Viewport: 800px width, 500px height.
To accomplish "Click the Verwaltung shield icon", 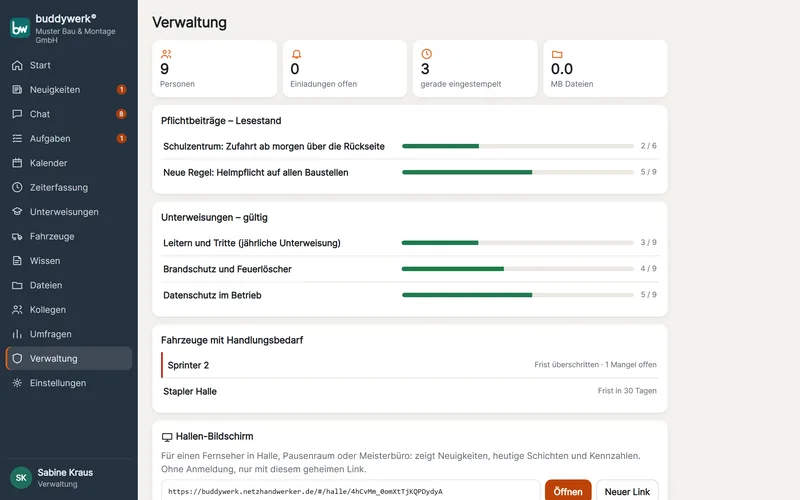I will point(17,359).
